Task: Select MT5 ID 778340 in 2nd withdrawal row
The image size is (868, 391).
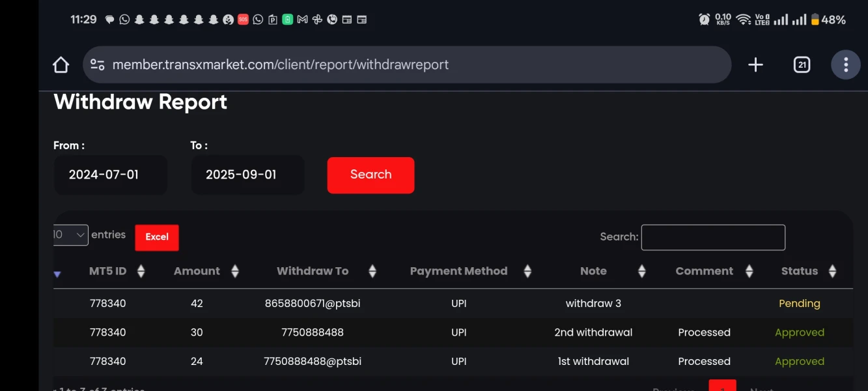Action: [x=108, y=332]
